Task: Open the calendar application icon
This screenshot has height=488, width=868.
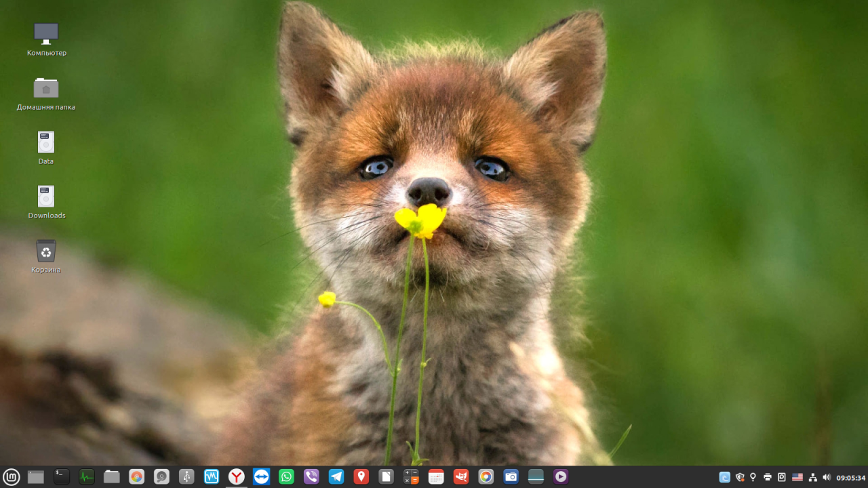Action: pyautogui.click(x=436, y=477)
